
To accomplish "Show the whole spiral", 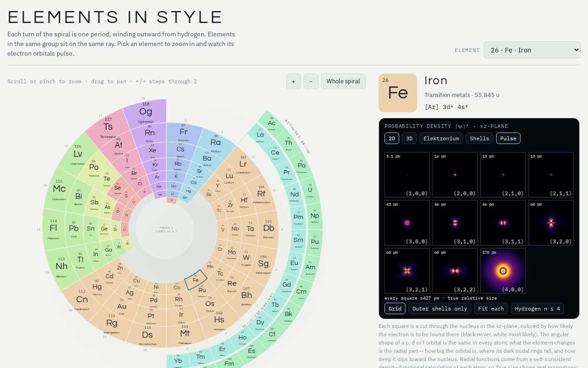I will (x=343, y=81).
